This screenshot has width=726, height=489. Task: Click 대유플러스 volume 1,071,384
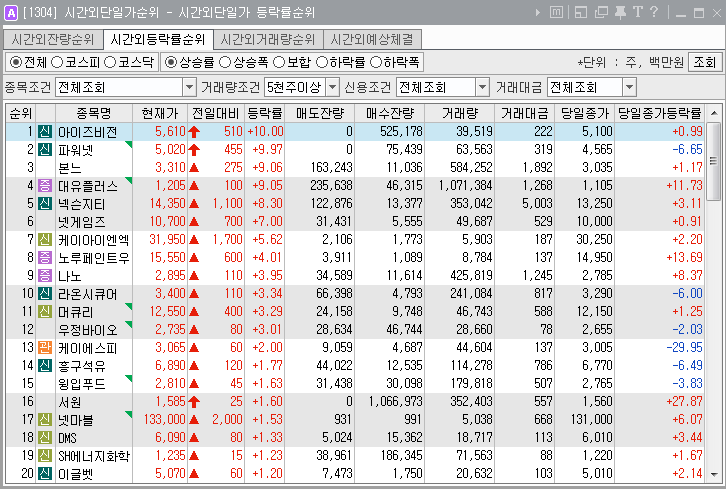tap(466, 186)
